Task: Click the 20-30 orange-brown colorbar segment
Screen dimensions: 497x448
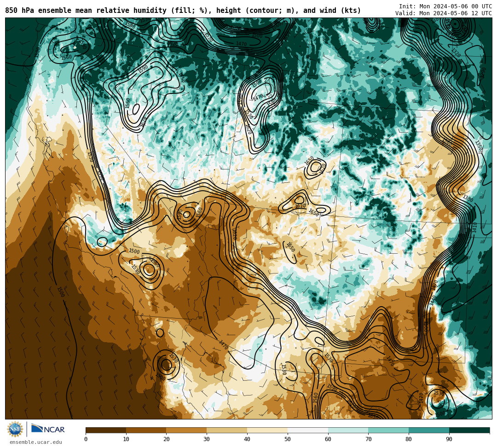Action: point(187,430)
